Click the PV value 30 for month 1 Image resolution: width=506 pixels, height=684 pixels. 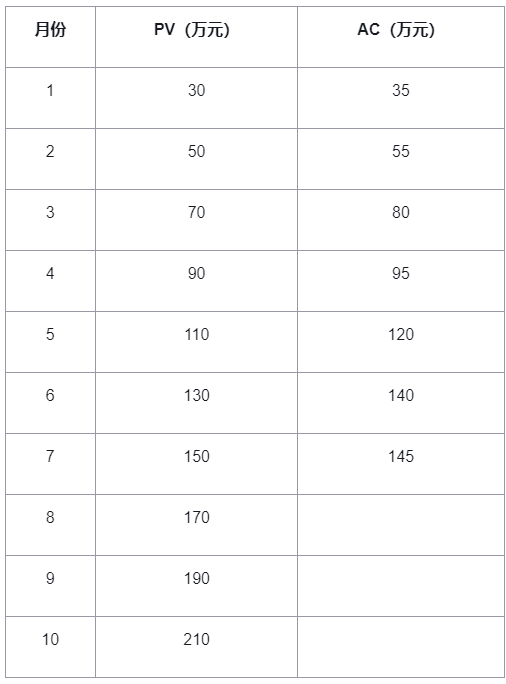click(196, 98)
